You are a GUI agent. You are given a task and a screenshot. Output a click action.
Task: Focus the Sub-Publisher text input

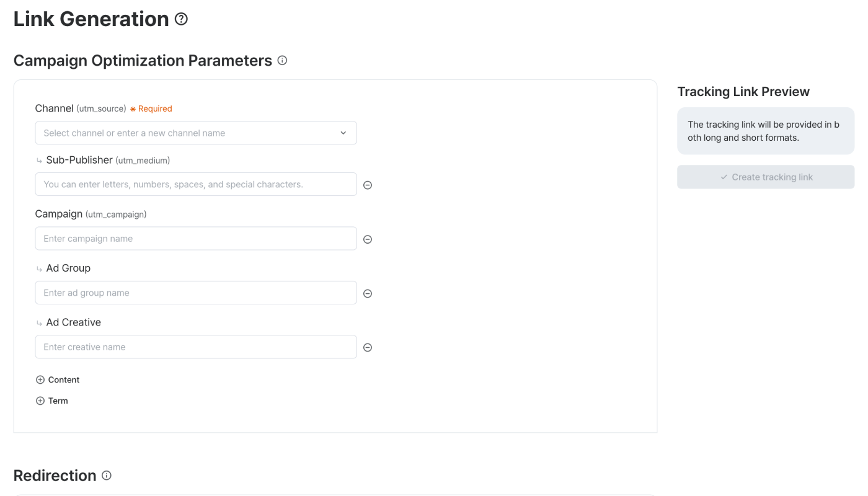click(196, 184)
